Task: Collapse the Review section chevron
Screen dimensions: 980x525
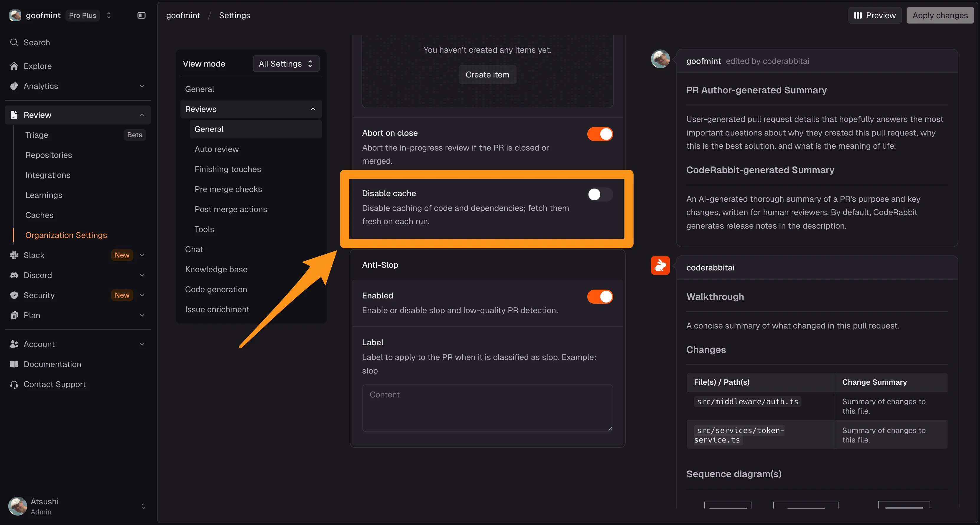Action: coord(142,115)
